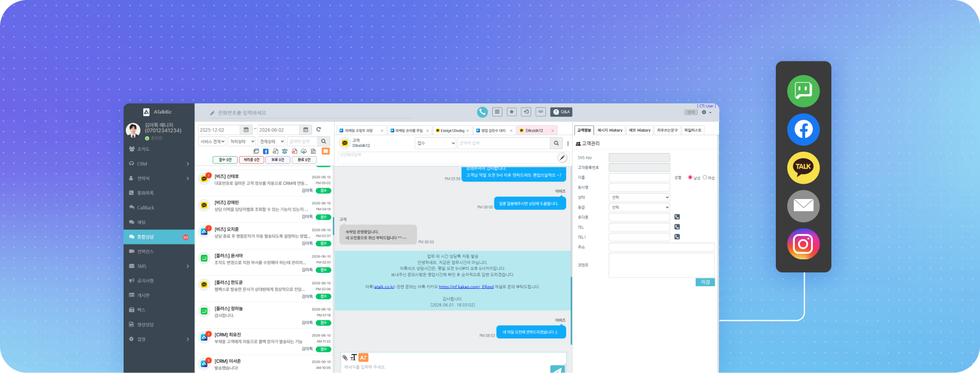Image resolution: width=980 pixels, height=373 pixels.
Task: Open the 상태 선택 dropdown in customer form
Action: [639, 197]
